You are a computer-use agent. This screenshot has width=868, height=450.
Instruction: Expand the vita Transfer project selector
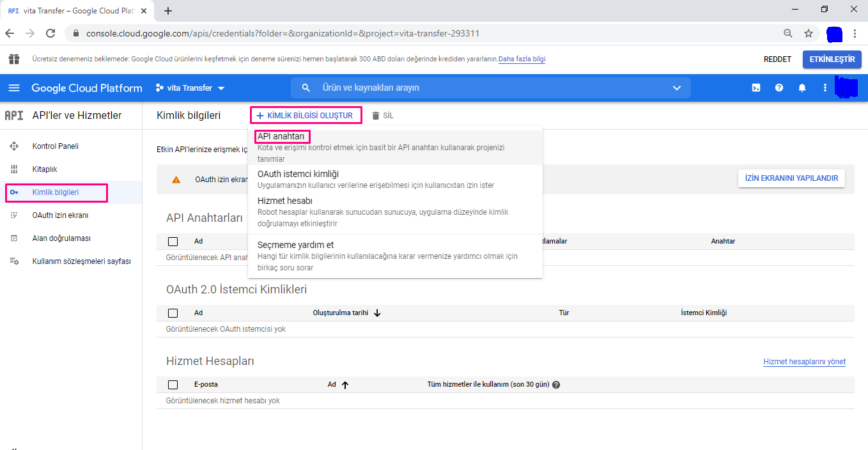coord(190,88)
